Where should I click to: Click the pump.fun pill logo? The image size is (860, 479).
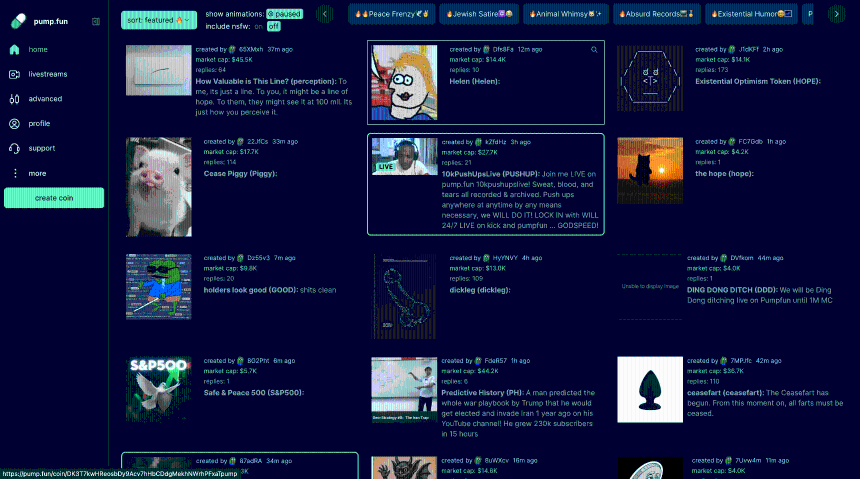coord(18,21)
